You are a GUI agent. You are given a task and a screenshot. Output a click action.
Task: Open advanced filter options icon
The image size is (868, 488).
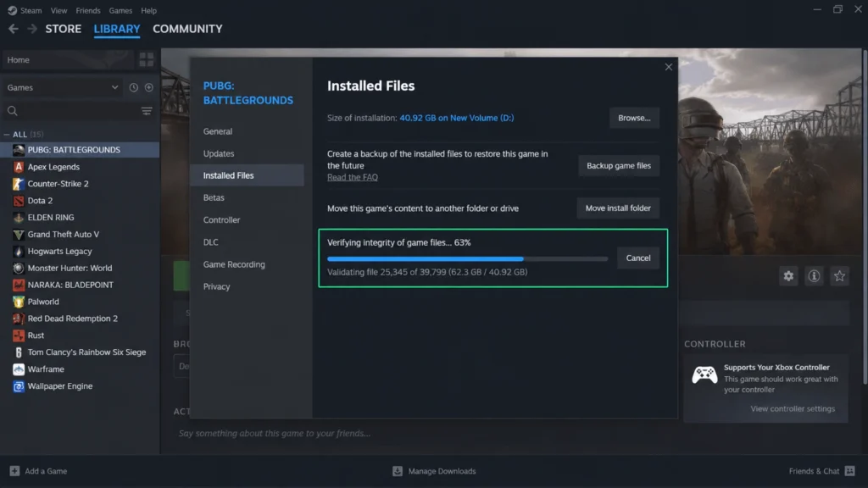click(147, 111)
